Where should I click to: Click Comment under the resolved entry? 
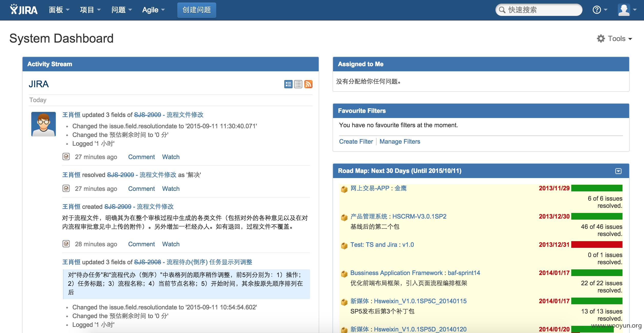[x=141, y=189]
